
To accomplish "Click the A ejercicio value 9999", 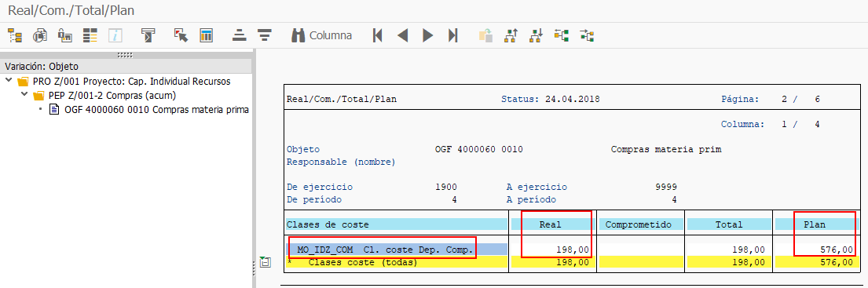I will point(666,187).
